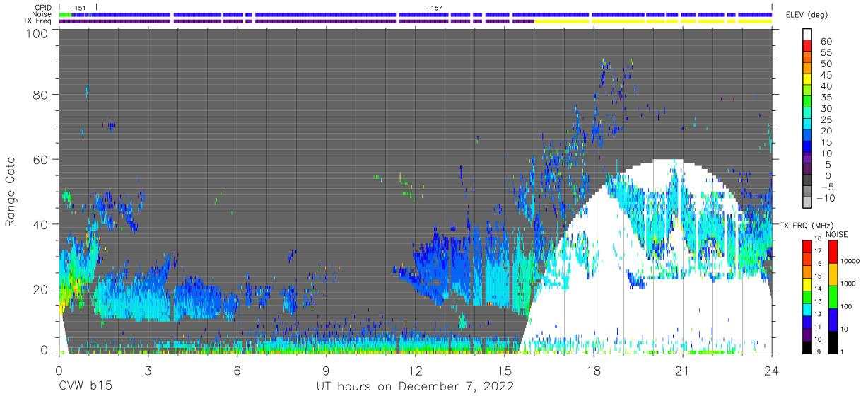Click the '-151' CPID value

click(78, 8)
